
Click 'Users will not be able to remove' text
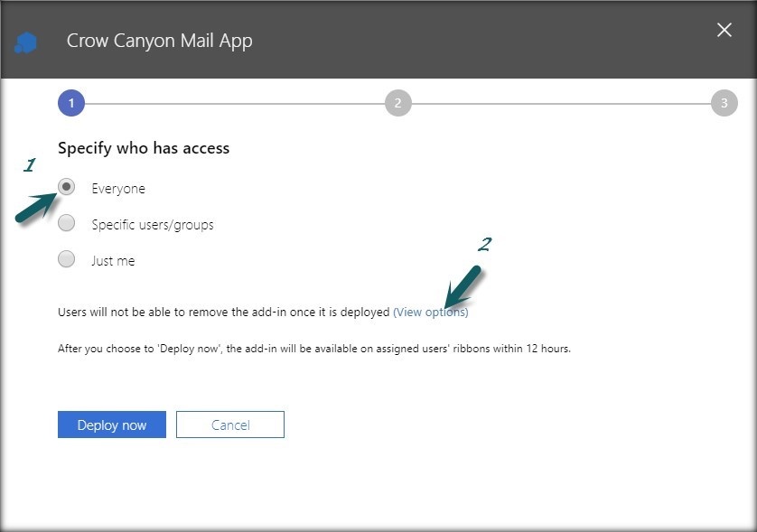(223, 313)
